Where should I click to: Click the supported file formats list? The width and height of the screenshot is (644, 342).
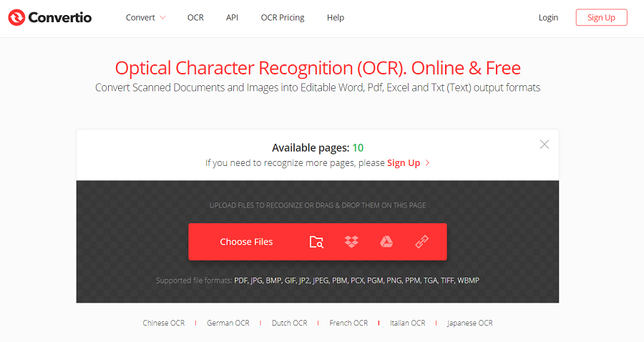(x=356, y=280)
